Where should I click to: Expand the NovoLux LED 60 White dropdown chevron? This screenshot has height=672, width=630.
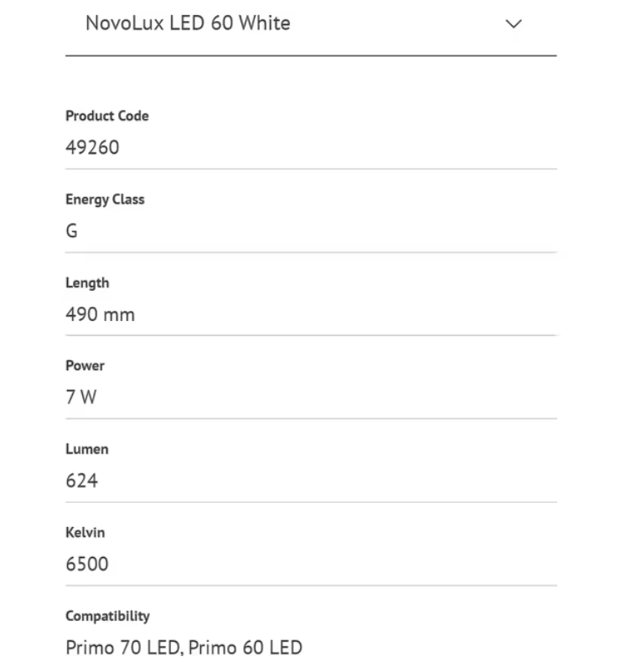pos(514,23)
